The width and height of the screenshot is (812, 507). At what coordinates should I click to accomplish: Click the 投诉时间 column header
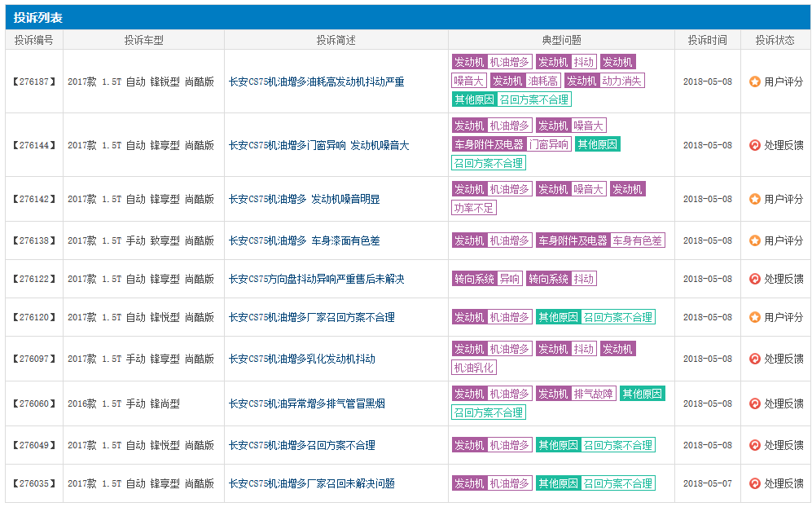707,40
